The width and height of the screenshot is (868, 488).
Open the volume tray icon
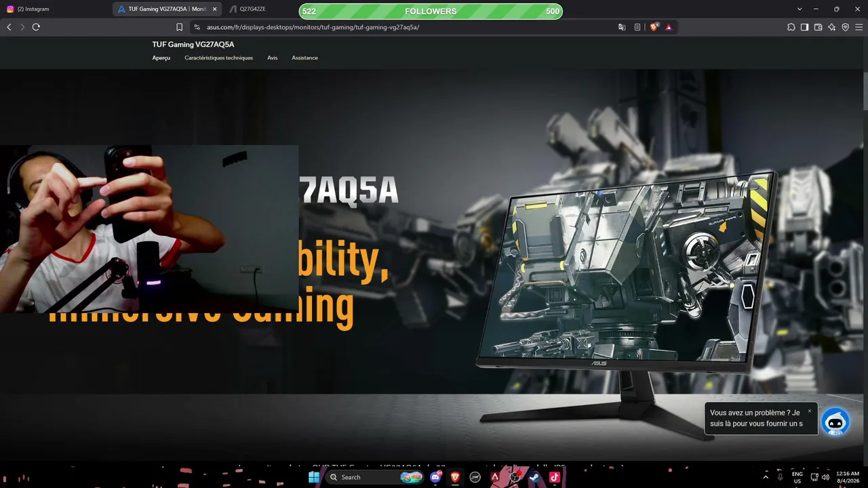[x=825, y=477]
